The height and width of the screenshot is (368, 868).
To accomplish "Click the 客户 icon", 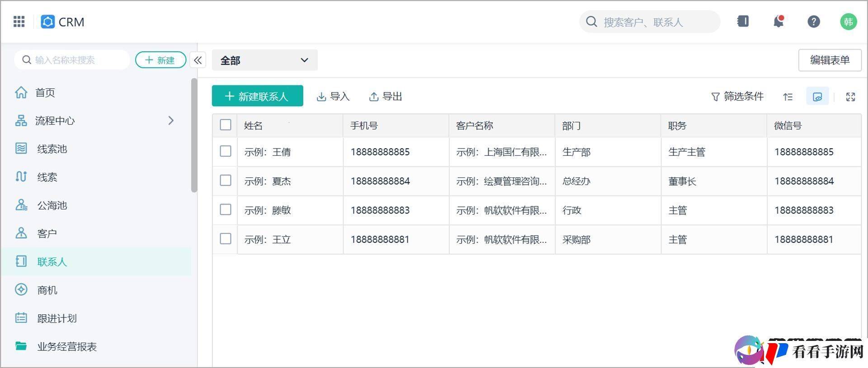I will pos(21,233).
